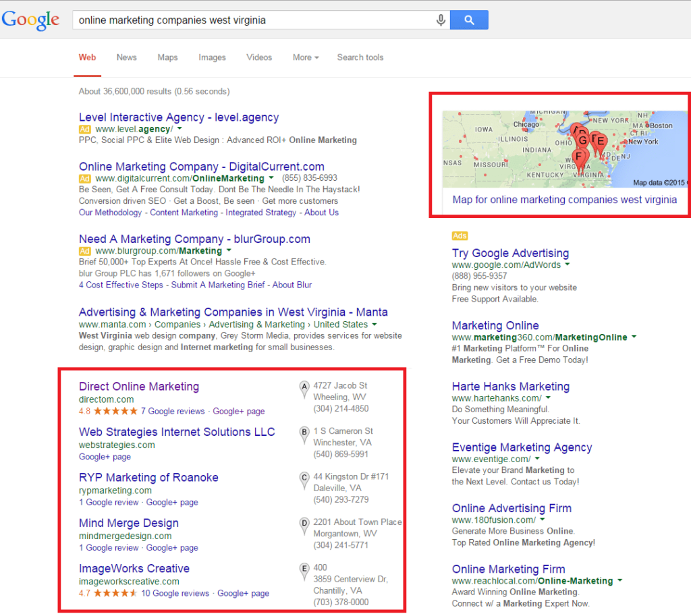
Task: Click map pin D for Morgantown, WV
Action: tap(304, 526)
